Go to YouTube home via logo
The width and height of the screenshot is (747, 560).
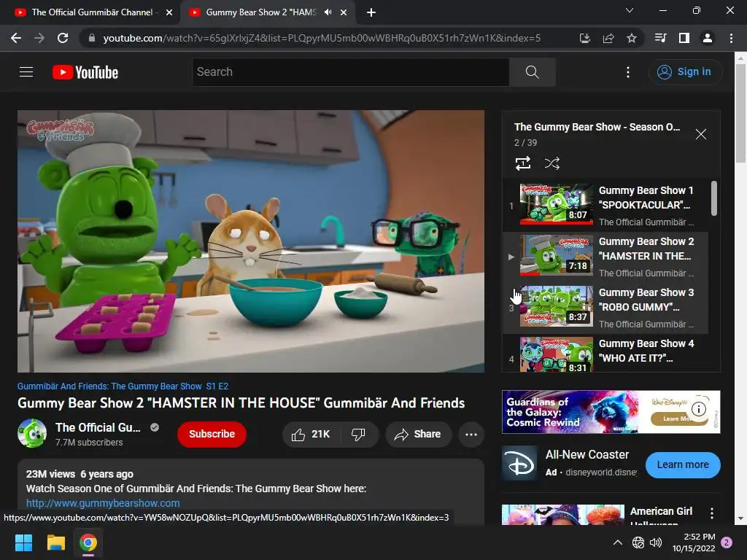[x=85, y=72]
